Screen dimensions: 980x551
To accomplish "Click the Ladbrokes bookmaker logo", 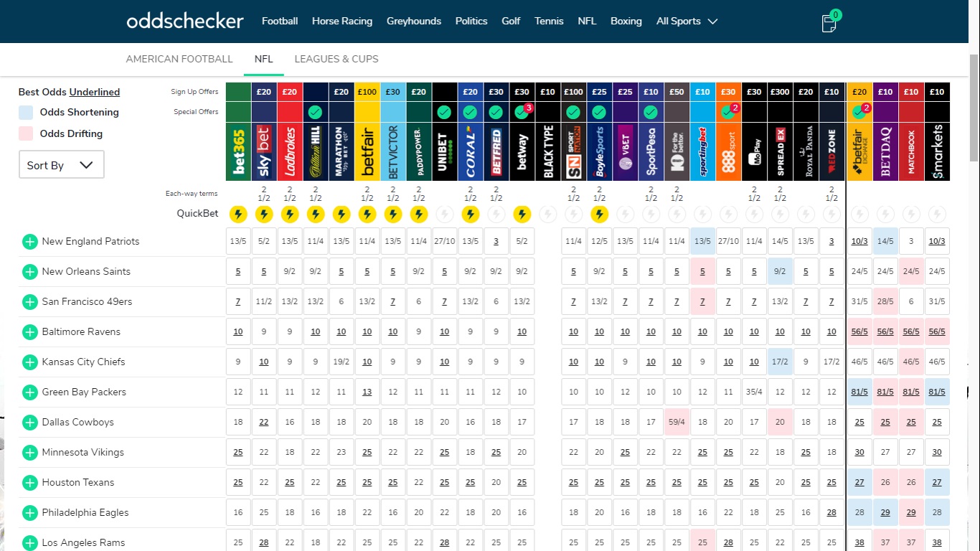I will 290,152.
